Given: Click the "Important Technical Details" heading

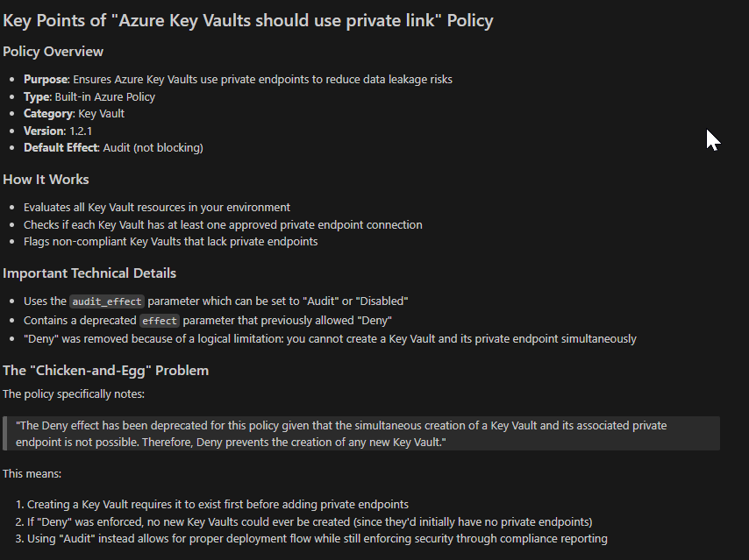Looking at the screenshot, I should pos(89,273).
